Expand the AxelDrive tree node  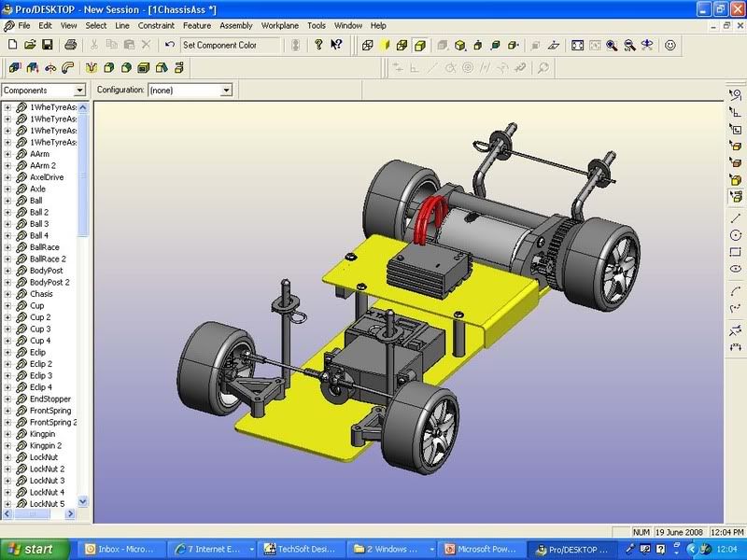coord(7,177)
